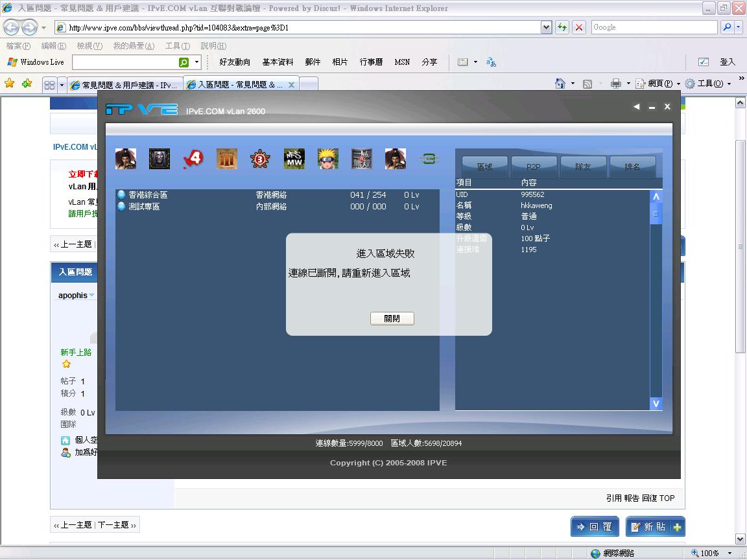Open the Quick Tabs dropdown arrow

tap(62, 86)
